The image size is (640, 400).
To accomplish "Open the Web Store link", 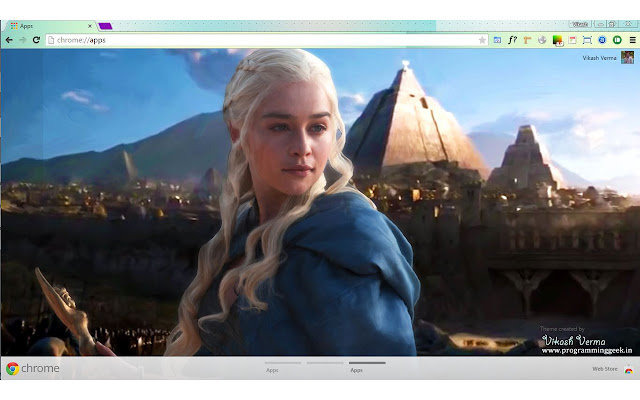I will pyautogui.click(x=604, y=369).
